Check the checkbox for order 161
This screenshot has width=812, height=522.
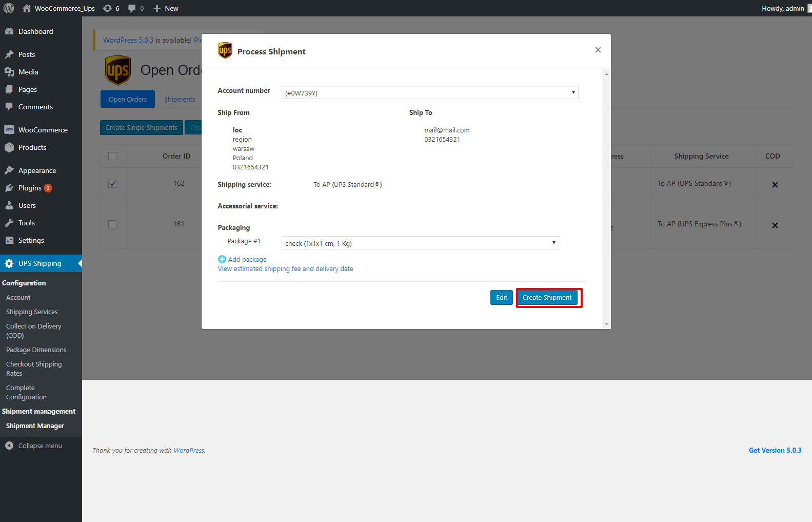pyautogui.click(x=112, y=224)
